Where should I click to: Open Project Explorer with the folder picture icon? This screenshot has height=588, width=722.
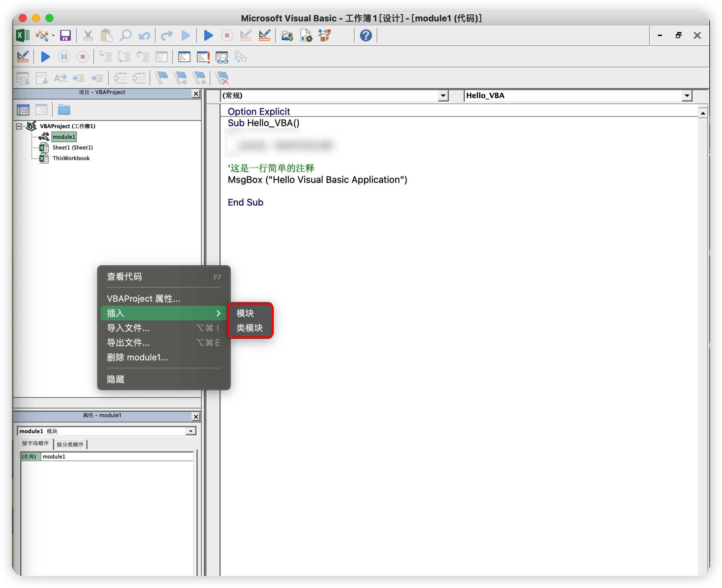287,36
